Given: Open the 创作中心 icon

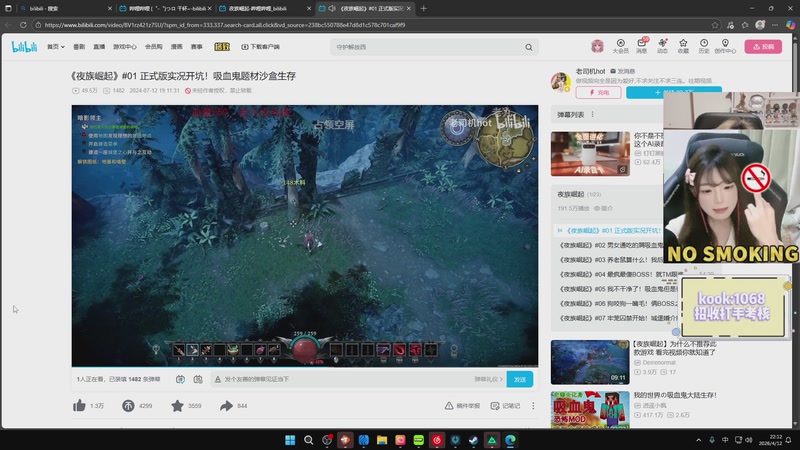Looking at the screenshot, I should 725,46.
